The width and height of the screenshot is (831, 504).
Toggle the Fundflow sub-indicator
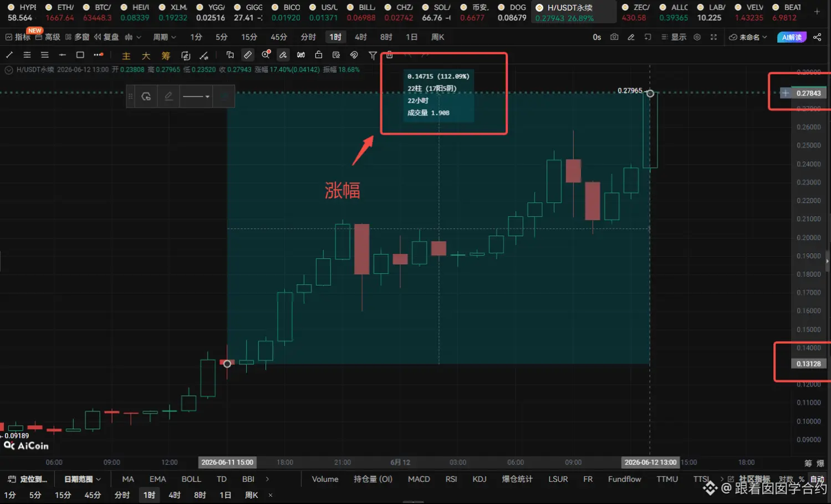point(625,479)
